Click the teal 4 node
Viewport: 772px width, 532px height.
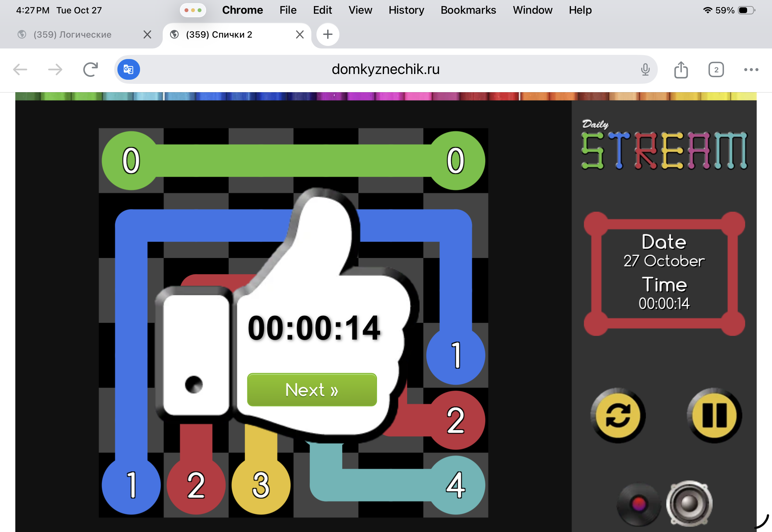455,485
